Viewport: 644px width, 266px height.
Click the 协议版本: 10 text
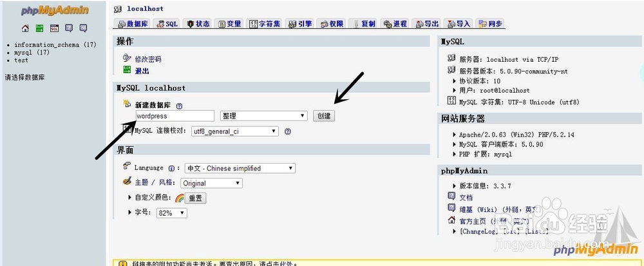[x=480, y=81]
